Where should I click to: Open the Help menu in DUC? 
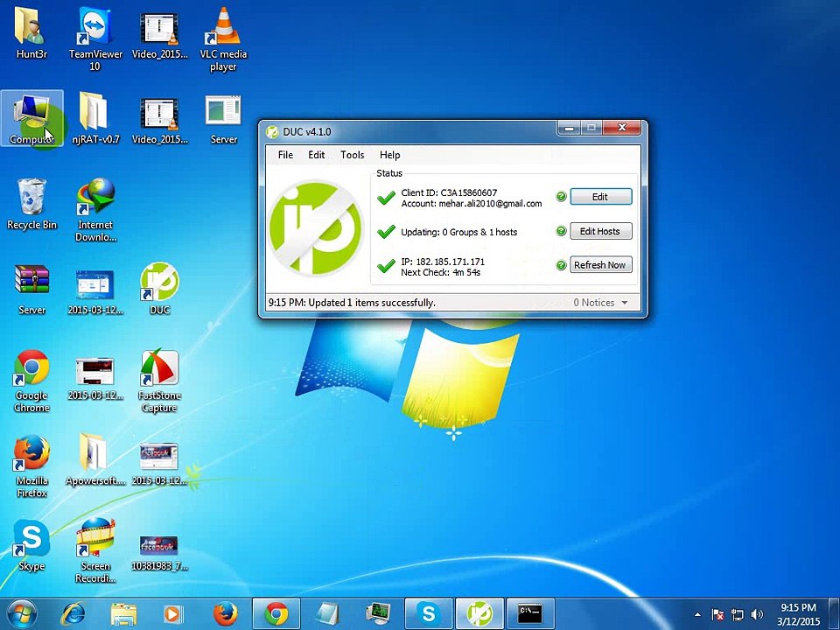(x=390, y=155)
